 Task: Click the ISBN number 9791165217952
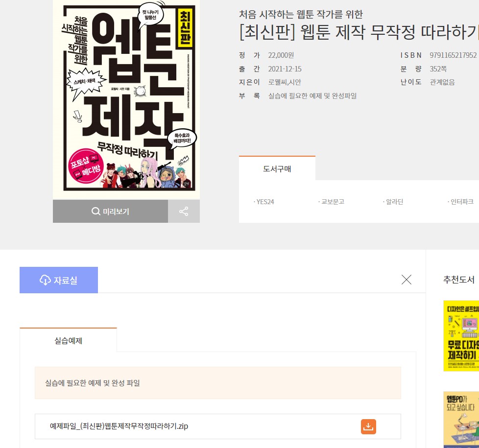pyautogui.click(x=453, y=55)
